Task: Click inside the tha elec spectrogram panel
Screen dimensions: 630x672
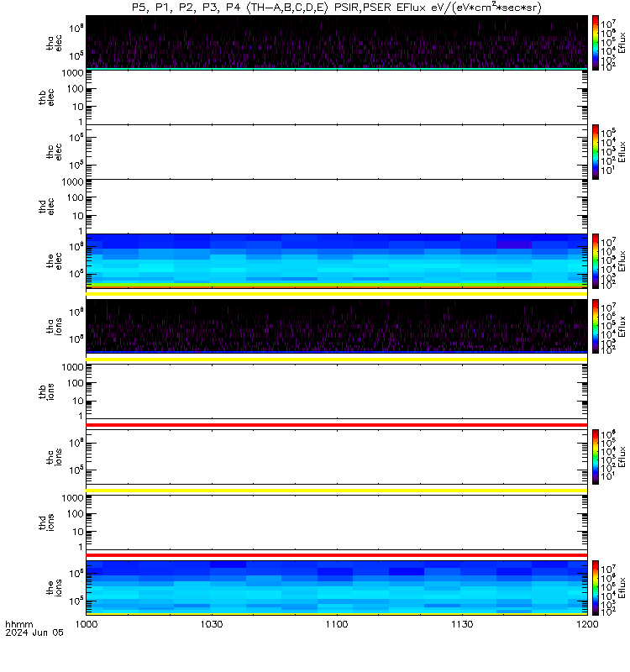Action: pos(337,43)
